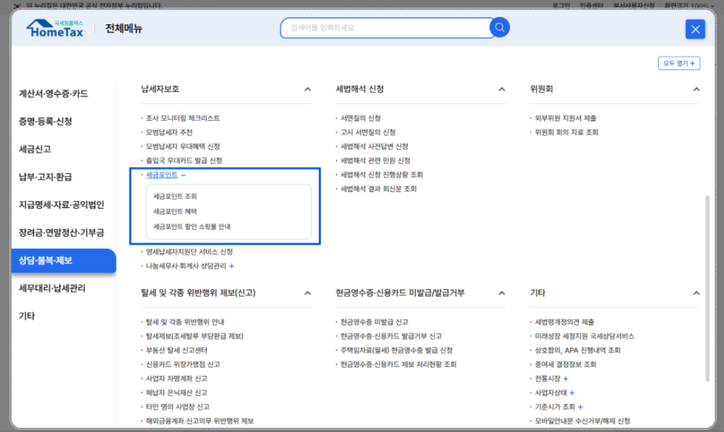The width and height of the screenshot is (724, 432).
Task: Collapse the 기타 section chevron
Action: point(695,293)
